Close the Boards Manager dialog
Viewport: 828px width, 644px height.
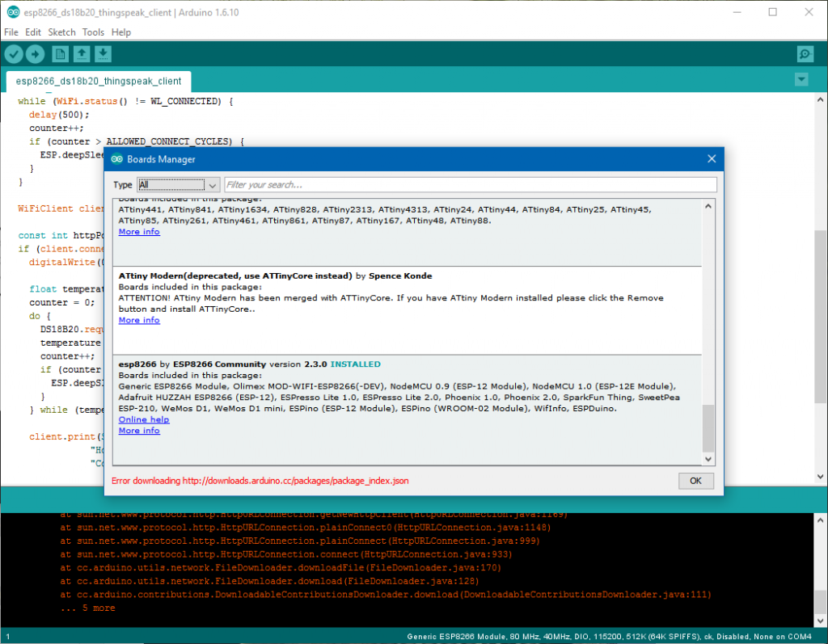click(x=712, y=159)
